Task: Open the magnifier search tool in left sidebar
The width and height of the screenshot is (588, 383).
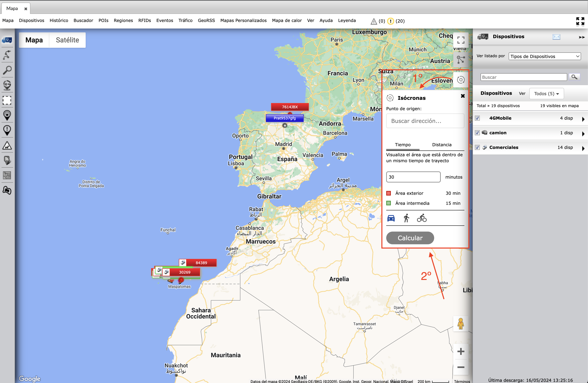Action: pos(7,70)
